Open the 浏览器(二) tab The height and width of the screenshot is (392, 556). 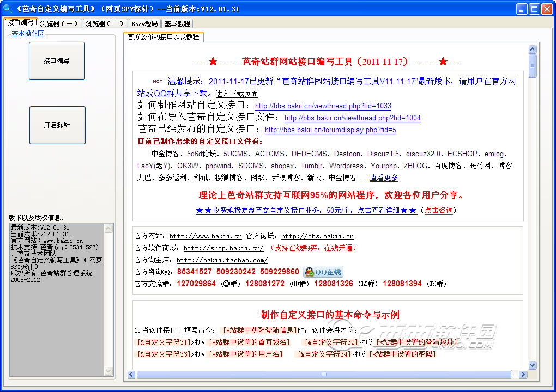(105, 24)
